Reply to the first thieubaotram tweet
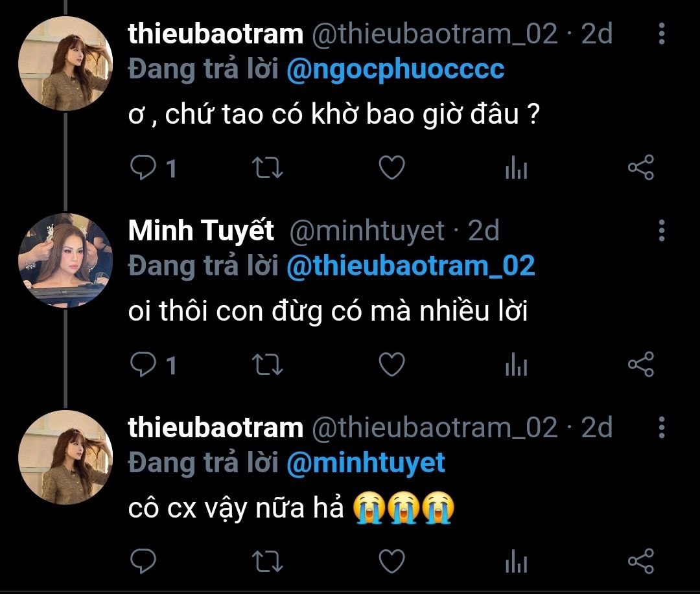Image resolution: width=700 pixels, height=594 pixels. [141, 168]
